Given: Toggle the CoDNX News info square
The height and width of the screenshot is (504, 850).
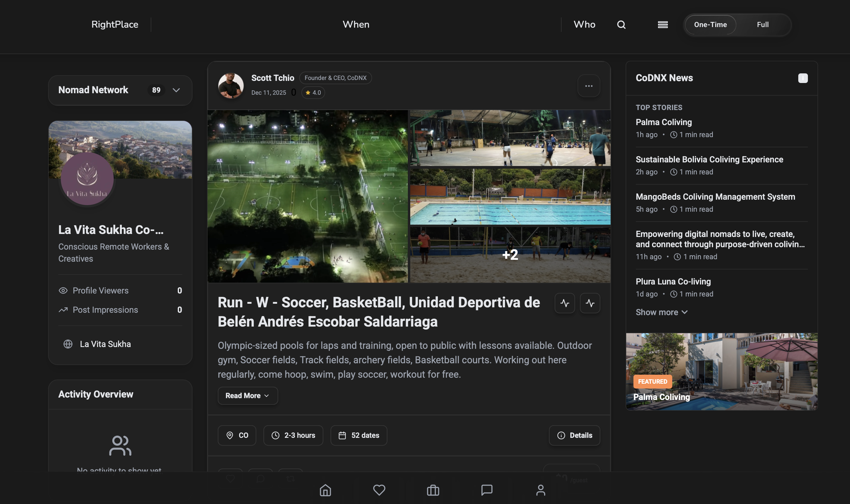Looking at the screenshot, I should click(x=802, y=78).
